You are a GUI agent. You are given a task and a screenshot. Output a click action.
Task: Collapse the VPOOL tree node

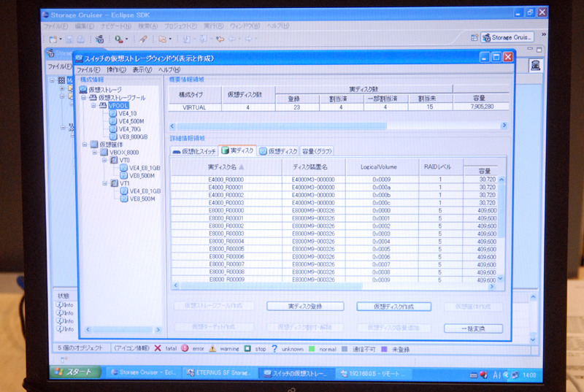point(94,105)
